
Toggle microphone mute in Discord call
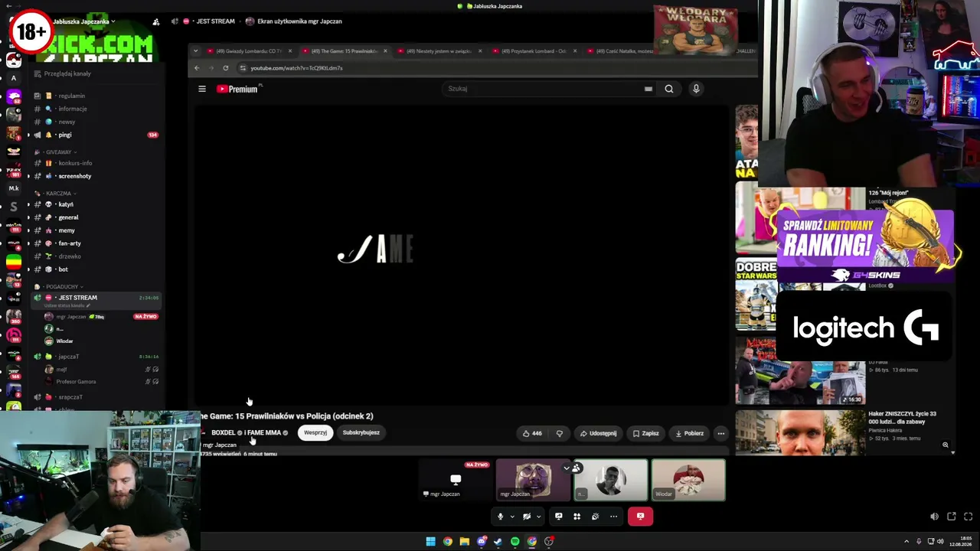point(500,517)
